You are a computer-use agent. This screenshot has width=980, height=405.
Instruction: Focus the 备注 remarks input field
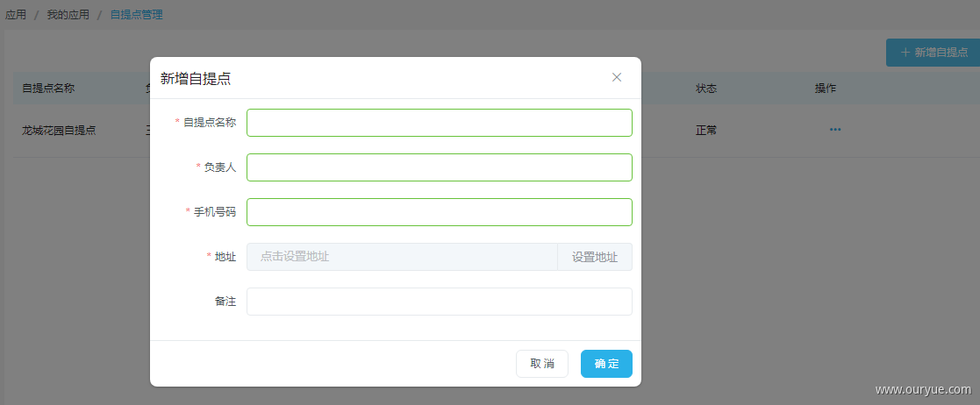point(440,302)
